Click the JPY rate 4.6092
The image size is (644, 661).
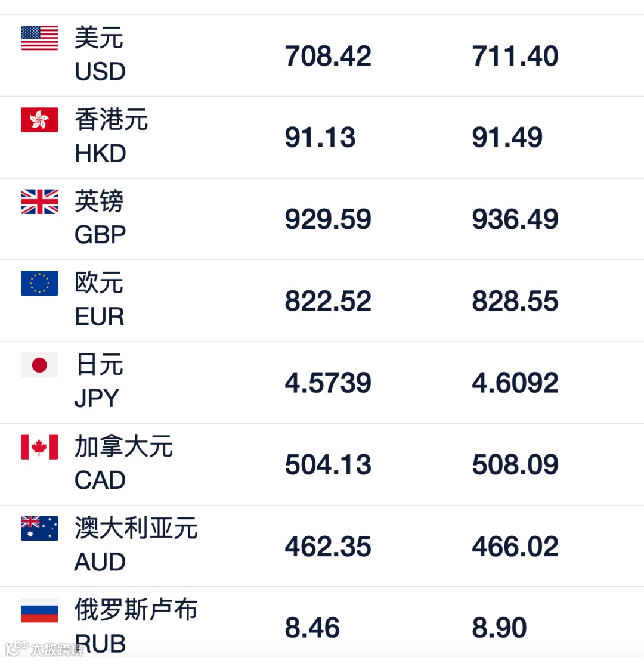coord(515,383)
